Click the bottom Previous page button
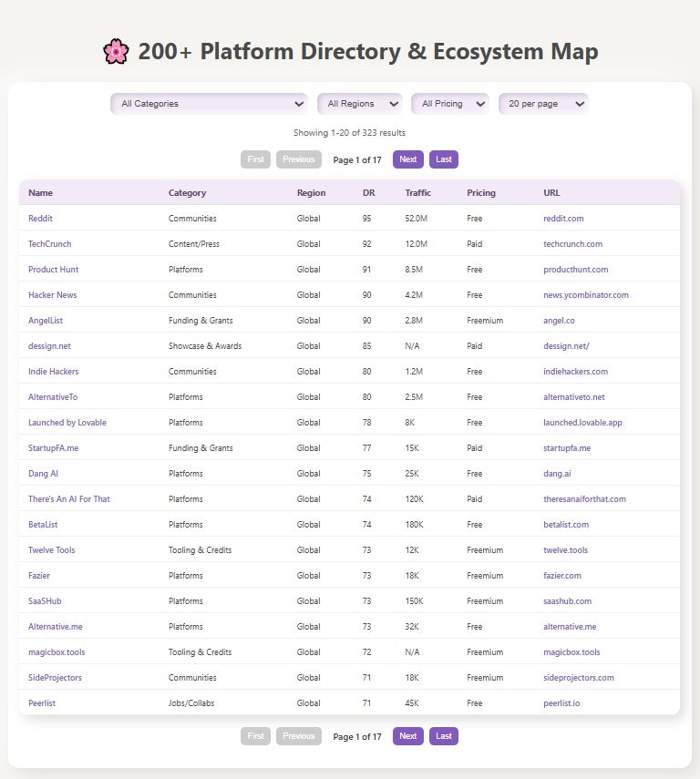The height and width of the screenshot is (779, 700). pyautogui.click(x=299, y=736)
